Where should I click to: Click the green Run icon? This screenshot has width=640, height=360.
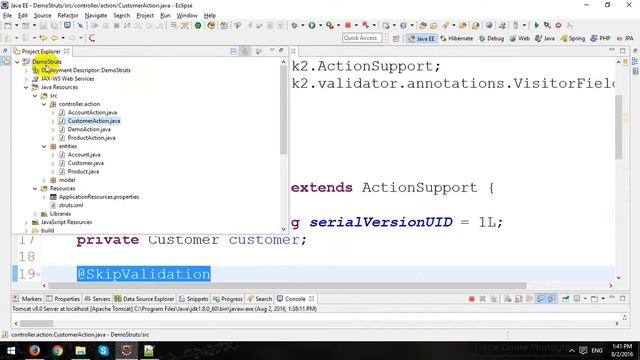[x=312, y=25]
